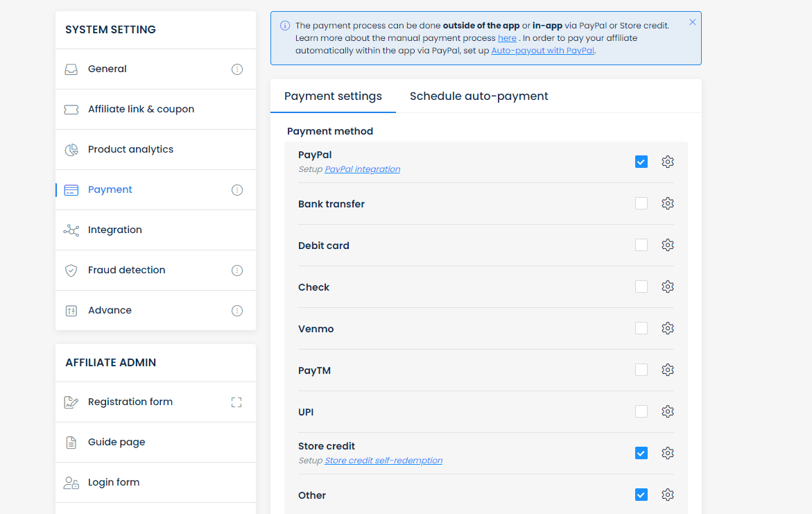Select Payment in the sidebar
Viewport: 812px width, 514px height.
pos(155,190)
